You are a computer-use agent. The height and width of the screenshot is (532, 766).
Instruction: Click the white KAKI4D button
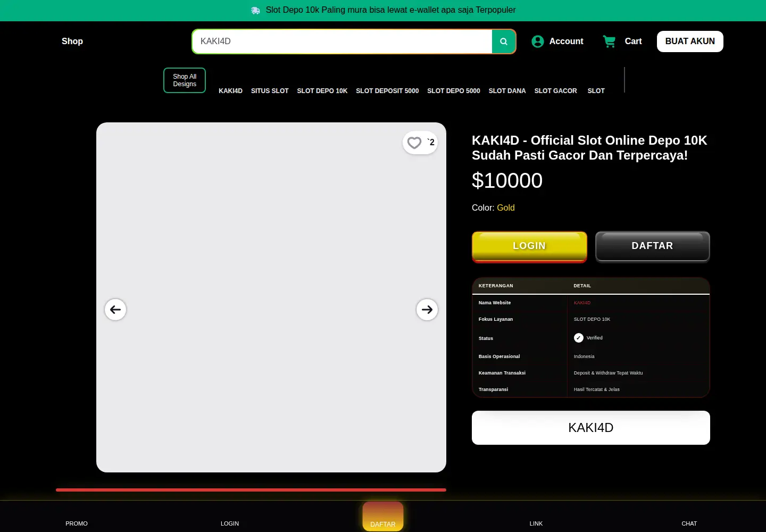pyautogui.click(x=591, y=428)
